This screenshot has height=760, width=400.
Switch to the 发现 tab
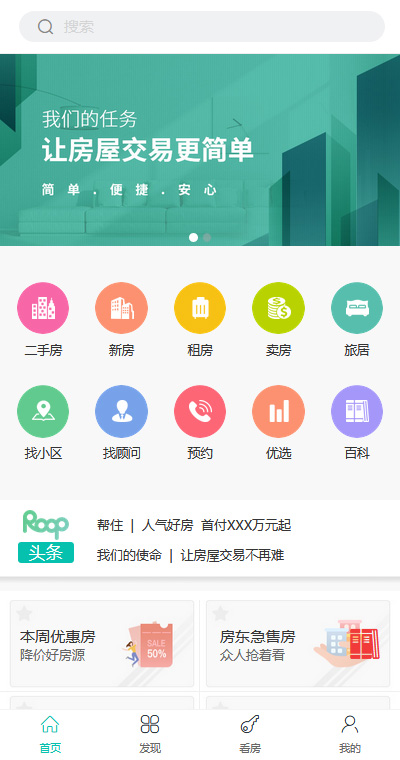(x=150, y=734)
